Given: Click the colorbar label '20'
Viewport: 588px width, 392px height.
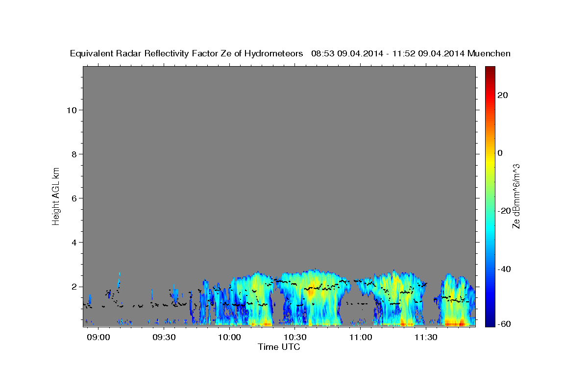Looking at the screenshot, I should (x=502, y=95).
